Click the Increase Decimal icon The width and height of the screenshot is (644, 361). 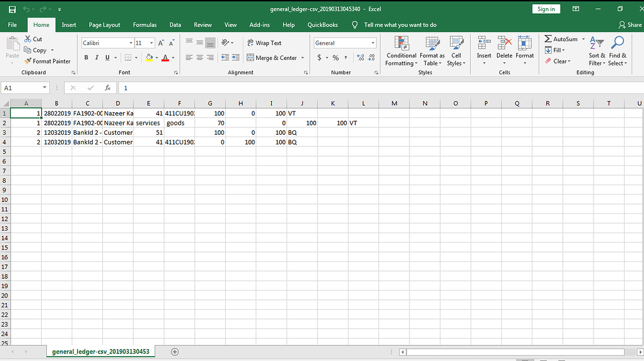[360, 57]
